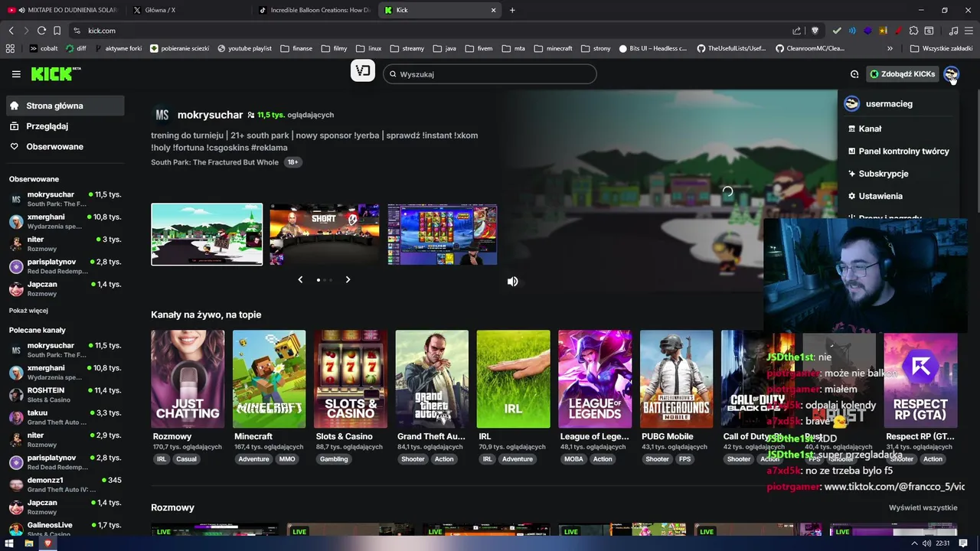980x551 pixels.
Task: Open the Kick hamburger sidebar menu
Action: pyautogui.click(x=16, y=74)
